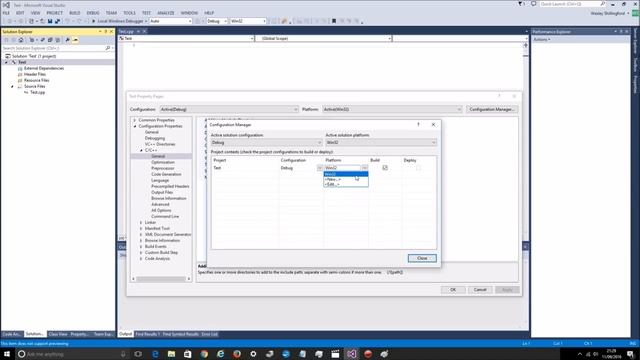Click the OK button in Property Pages
640x360 pixels.
[x=453, y=290]
